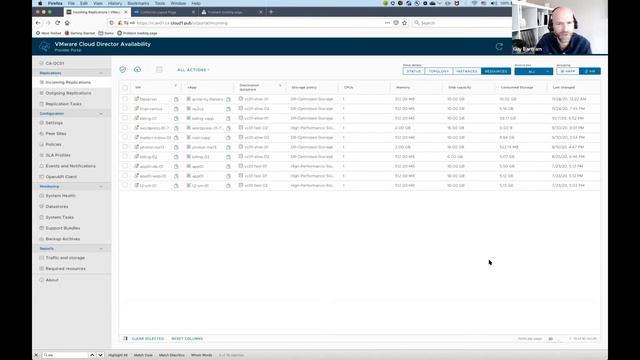This screenshot has width=640, height=360.
Task: Close the find bar with the X icon
Action: pos(36,355)
